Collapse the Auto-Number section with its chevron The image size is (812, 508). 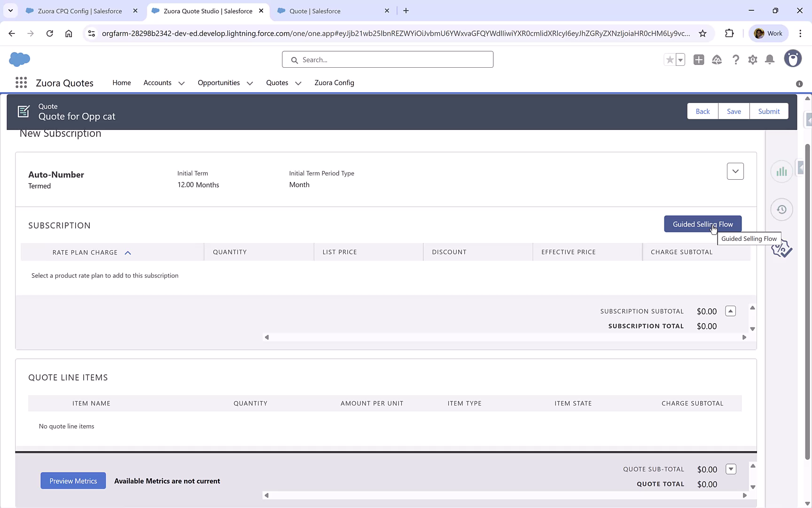pos(735,171)
